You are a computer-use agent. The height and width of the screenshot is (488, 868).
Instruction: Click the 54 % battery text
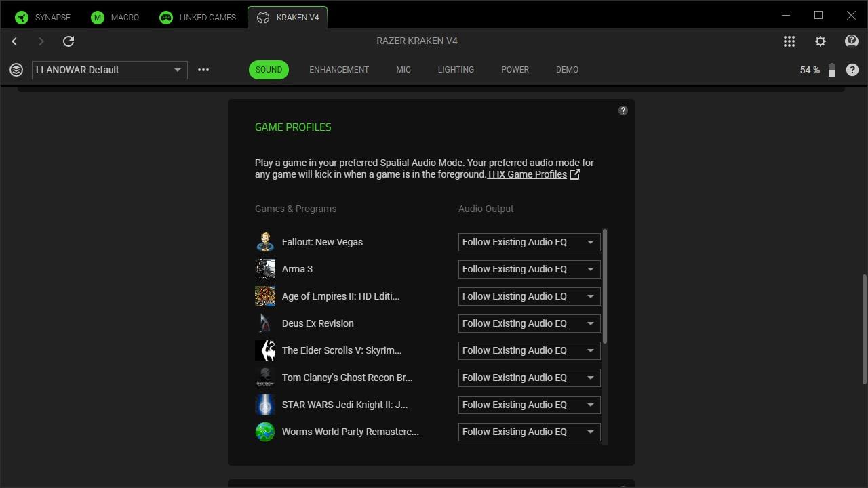coord(810,70)
